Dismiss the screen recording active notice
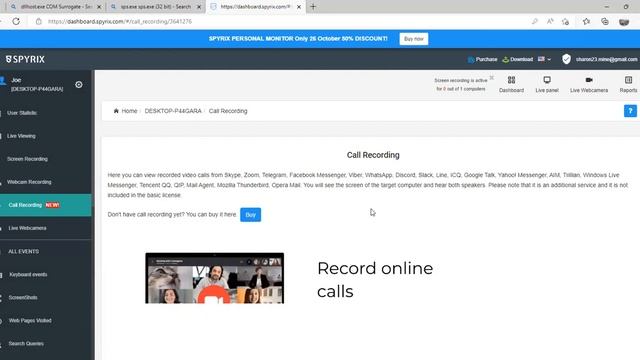 (x=491, y=78)
